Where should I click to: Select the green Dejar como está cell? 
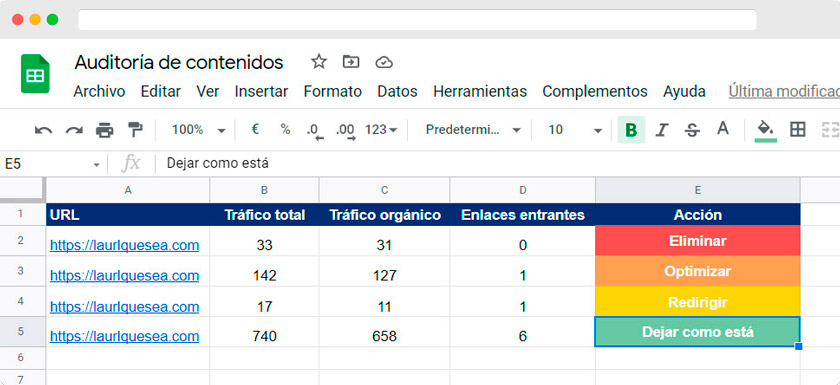(x=698, y=332)
